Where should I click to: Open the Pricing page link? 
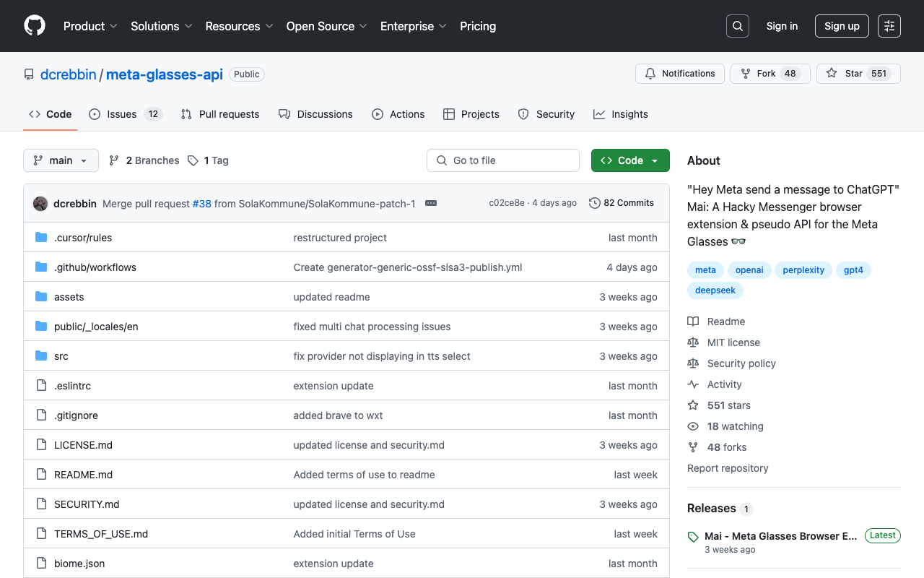478,26
